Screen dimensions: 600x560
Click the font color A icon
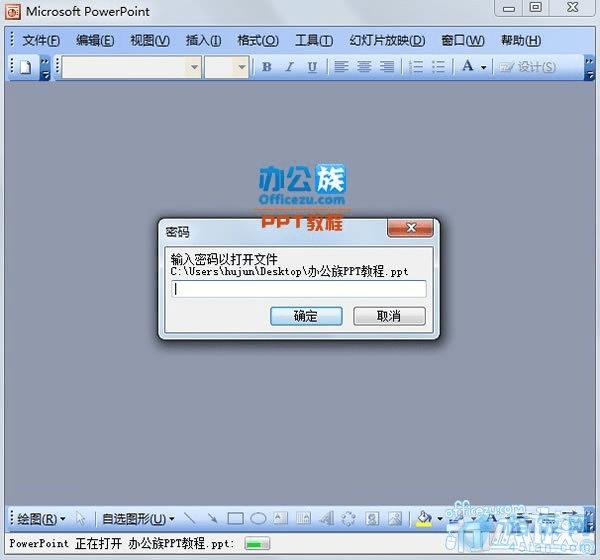tap(468, 67)
